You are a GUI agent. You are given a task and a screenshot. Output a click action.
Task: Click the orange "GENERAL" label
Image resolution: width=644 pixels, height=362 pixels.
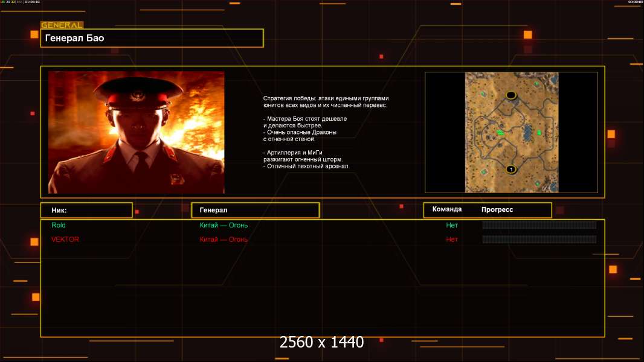point(62,25)
